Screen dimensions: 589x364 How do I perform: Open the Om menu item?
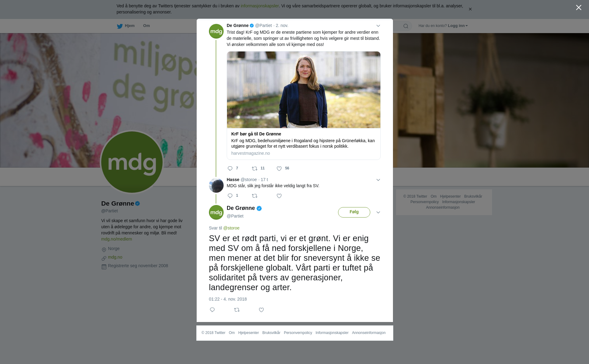(x=146, y=26)
